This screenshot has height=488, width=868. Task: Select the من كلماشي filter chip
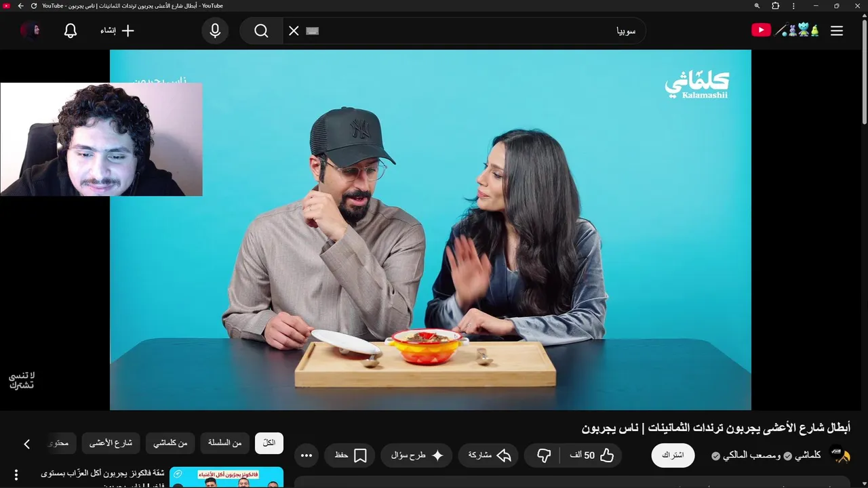click(x=170, y=443)
